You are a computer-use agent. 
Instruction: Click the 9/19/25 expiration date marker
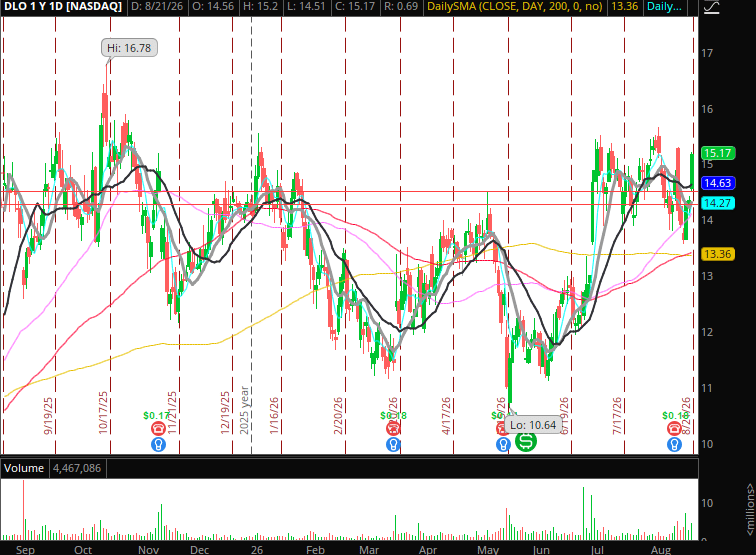click(48, 416)
